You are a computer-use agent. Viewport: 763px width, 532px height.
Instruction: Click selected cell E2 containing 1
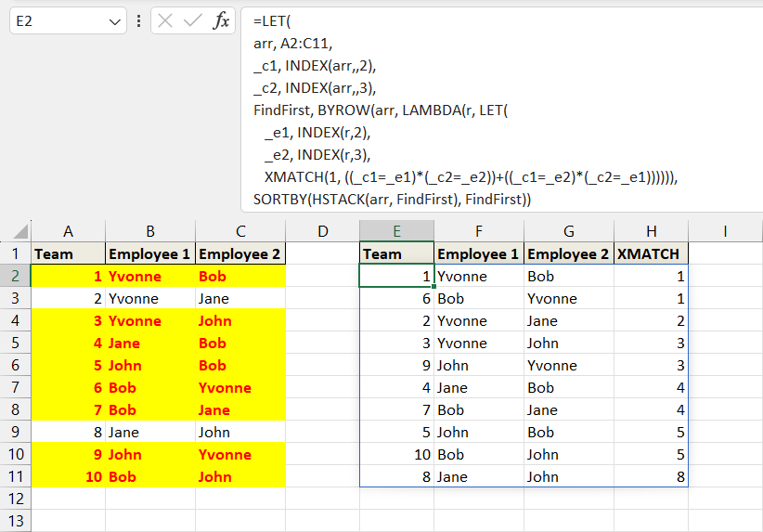[396, 276]
